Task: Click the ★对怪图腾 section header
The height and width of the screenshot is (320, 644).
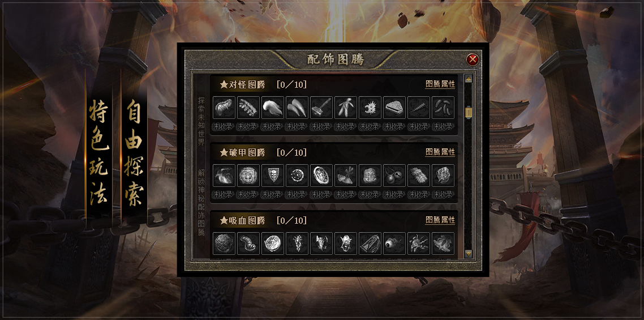Action: pyautogui.click(x=243, y=85)
